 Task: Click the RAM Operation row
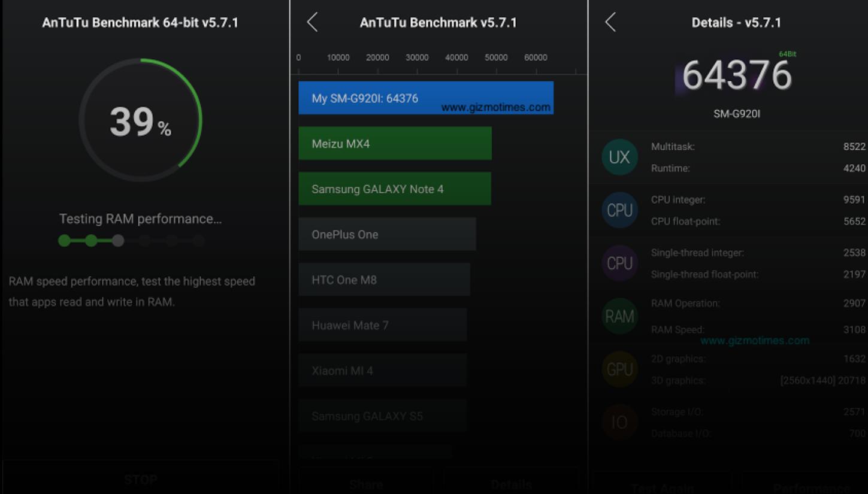pyautogui.click(x=758, y=304)
